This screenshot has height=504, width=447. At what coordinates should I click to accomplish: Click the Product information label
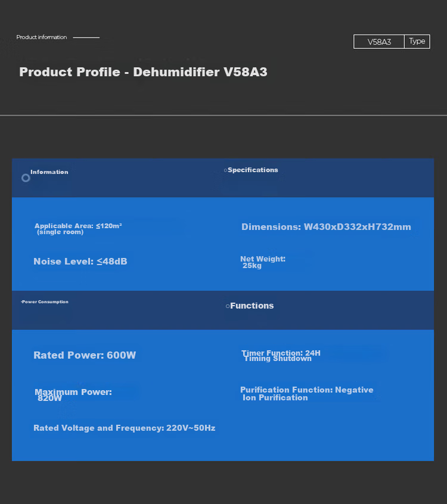[x=42, y=38]
